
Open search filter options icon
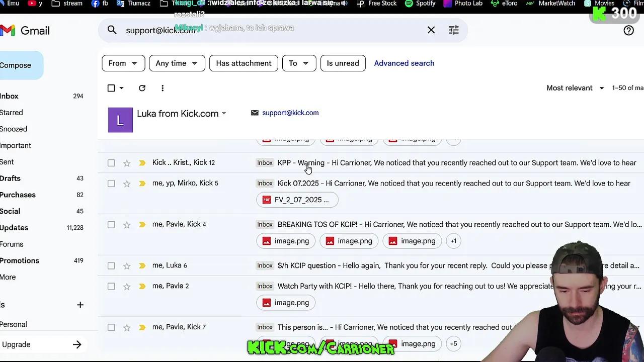pyautogui.click(x=454, y=30)
